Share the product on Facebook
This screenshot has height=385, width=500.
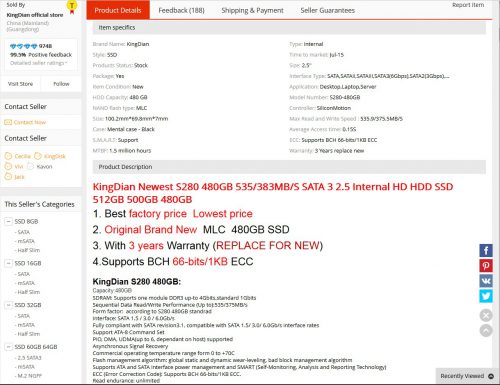tap(486, 251)
